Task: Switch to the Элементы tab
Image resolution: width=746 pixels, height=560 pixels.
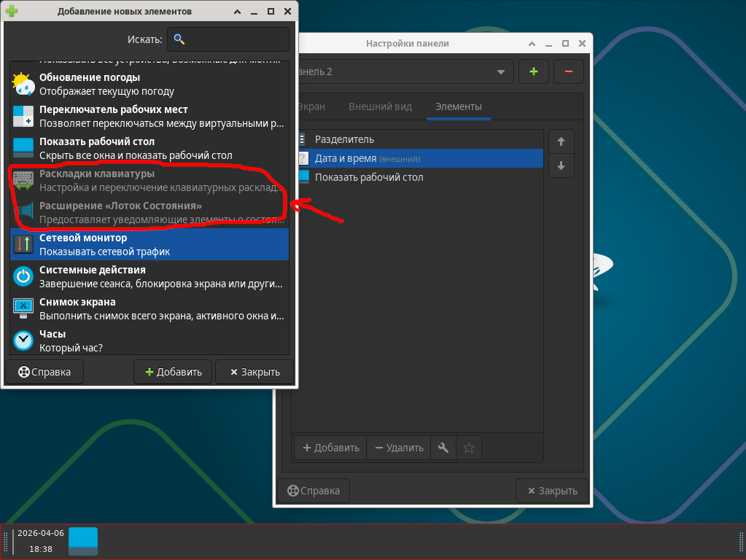Action: 458,106
